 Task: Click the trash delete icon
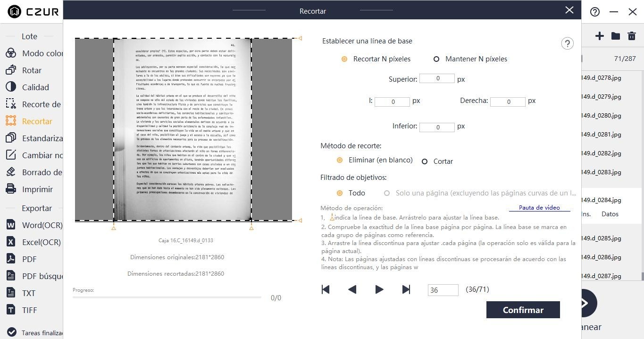click(631, 36)
